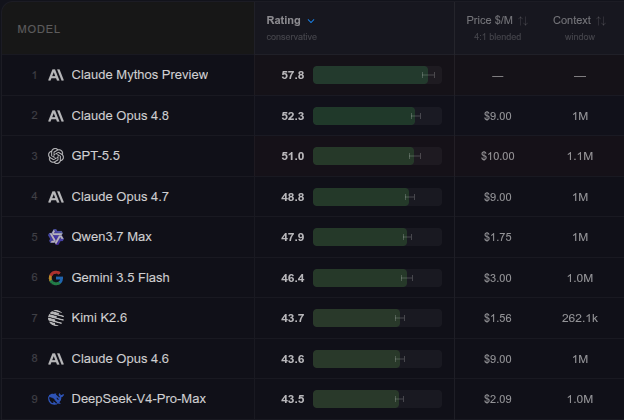Open the Kimi K2.6 model name
This screenshot has width=624, height=420.
coord(99,318)
